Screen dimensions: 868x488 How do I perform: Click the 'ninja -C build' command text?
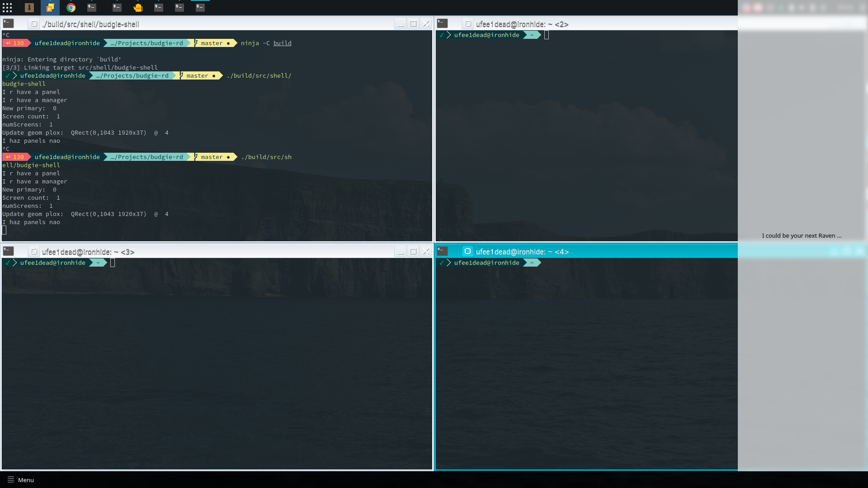pyautogui.click(x=266, y=43)
